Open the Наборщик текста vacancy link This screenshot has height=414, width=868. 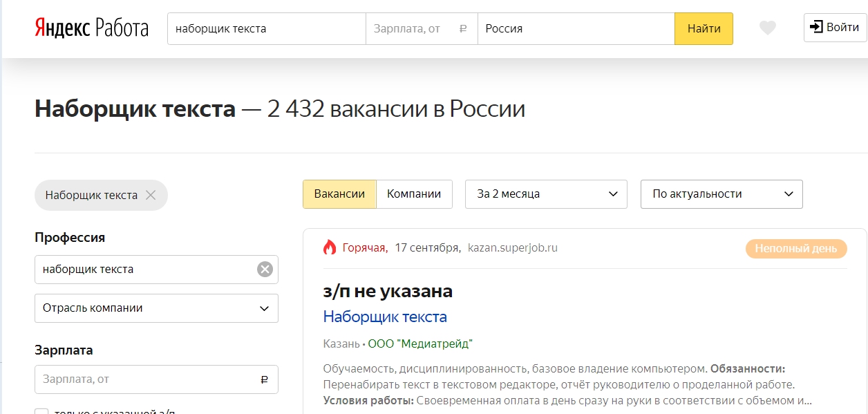point(385,317)
